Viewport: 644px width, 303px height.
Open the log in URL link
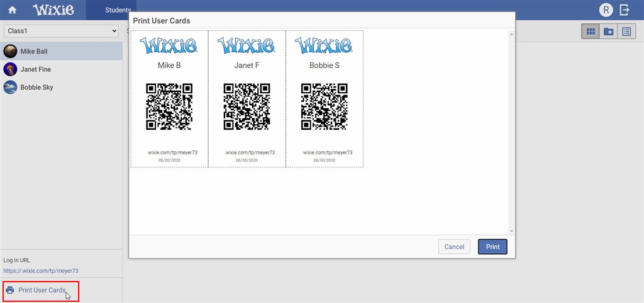point(41,271)
